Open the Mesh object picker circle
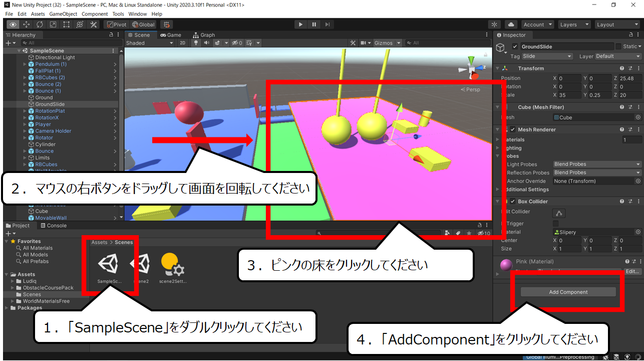Viewport: 644px width, 361px height. (638, 117)
